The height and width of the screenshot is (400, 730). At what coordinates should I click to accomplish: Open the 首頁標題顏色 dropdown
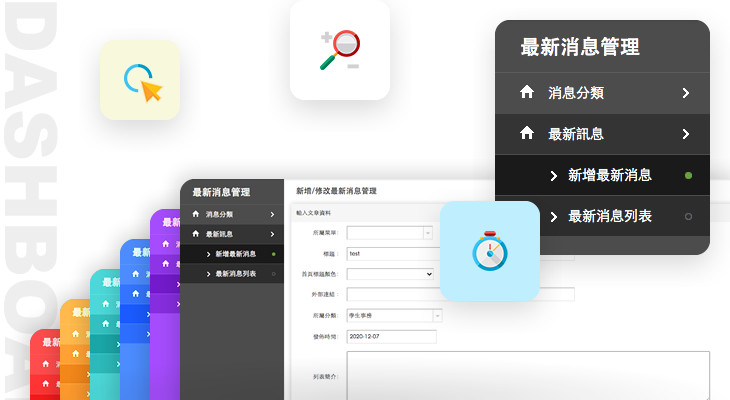390,273
